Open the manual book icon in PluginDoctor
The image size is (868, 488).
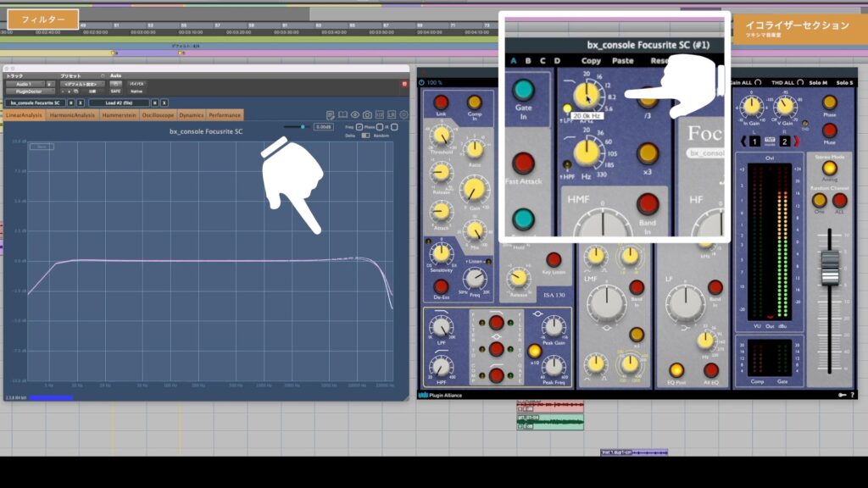click(x=342, y=115)
